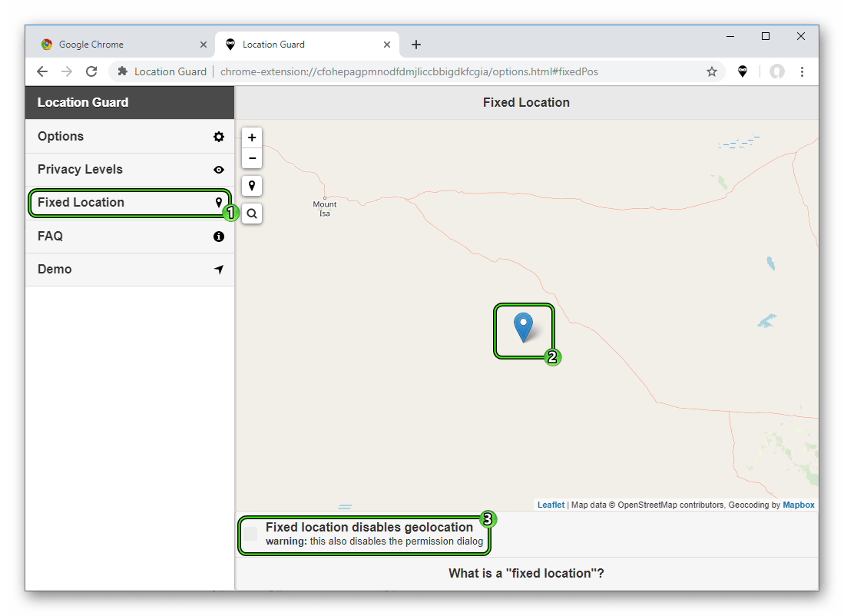The width and height of the screenshot is (844, 616).
Task: Click the arrow icon next to Demo
Action: (219, 270)
